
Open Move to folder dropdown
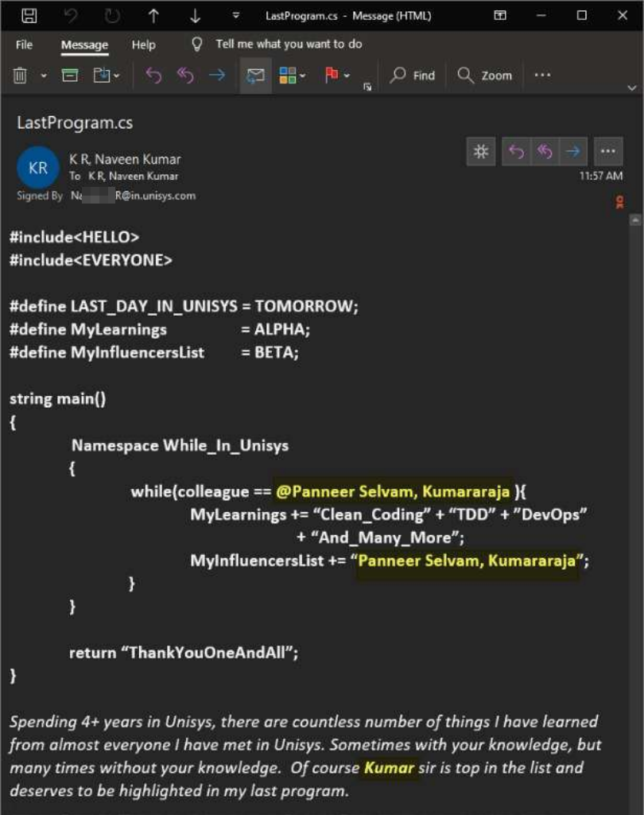click(x=106, y=76)
